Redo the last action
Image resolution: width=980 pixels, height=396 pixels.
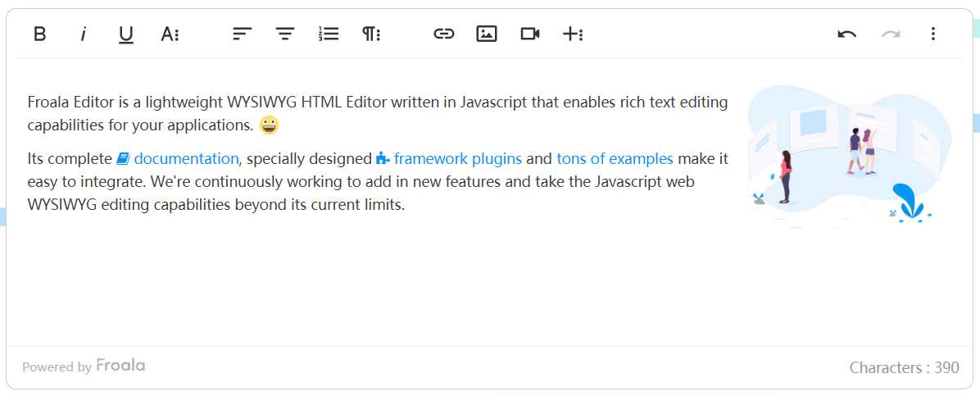(891, 34)
